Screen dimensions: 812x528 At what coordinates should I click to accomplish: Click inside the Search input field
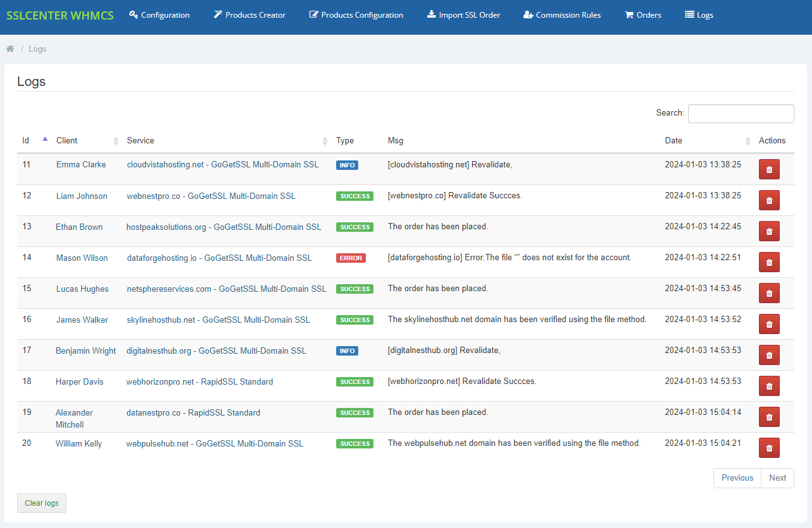[741, 113]
